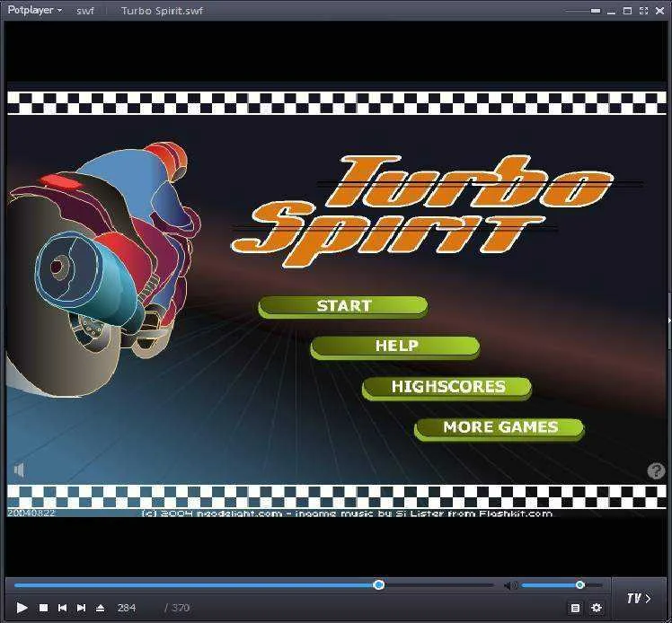672x623 pixels.
Task: Minimize the Potplayer window
Action: [612, 11]
